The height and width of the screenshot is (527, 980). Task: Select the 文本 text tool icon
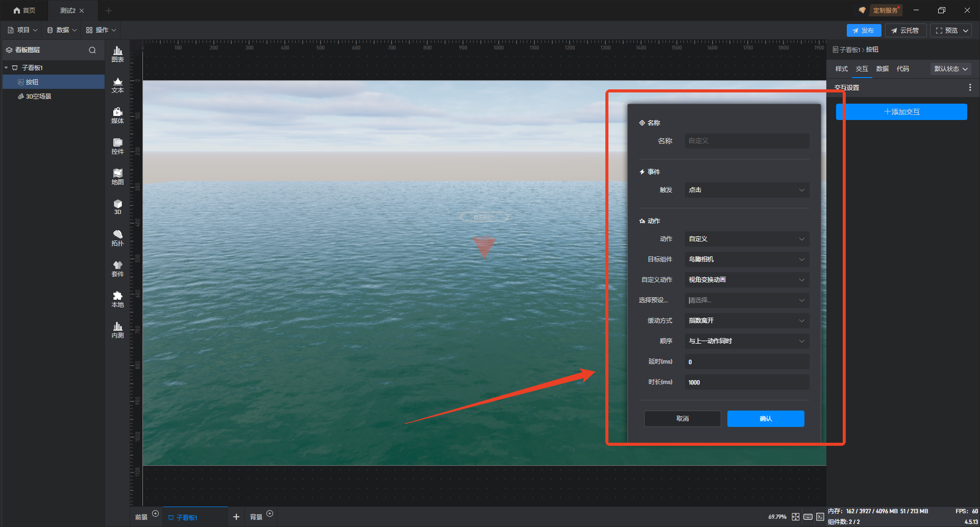pyautogui.click(x=117, y=85)
